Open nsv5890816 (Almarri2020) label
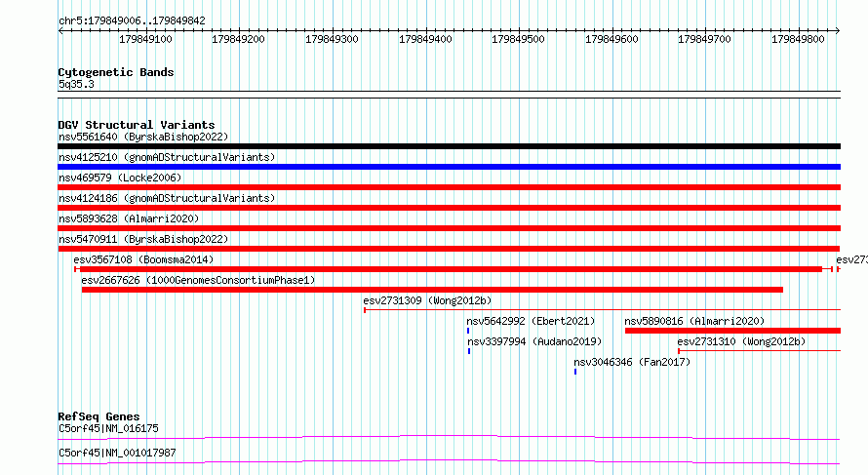 [694, 321]
